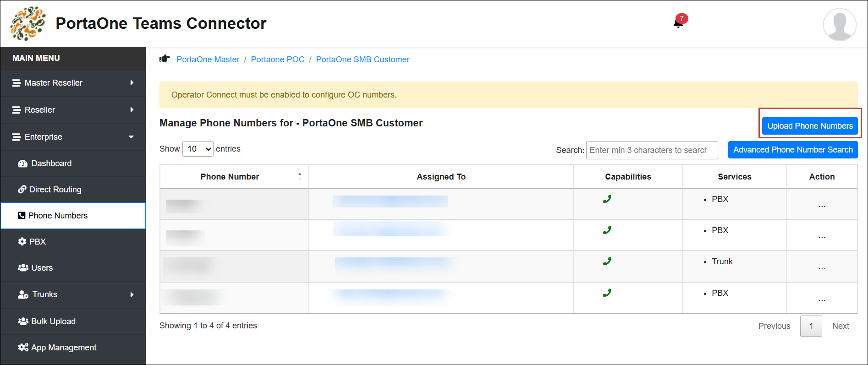
Task: Click the blurred assigned-to link in first row
Action: (390, 202)
